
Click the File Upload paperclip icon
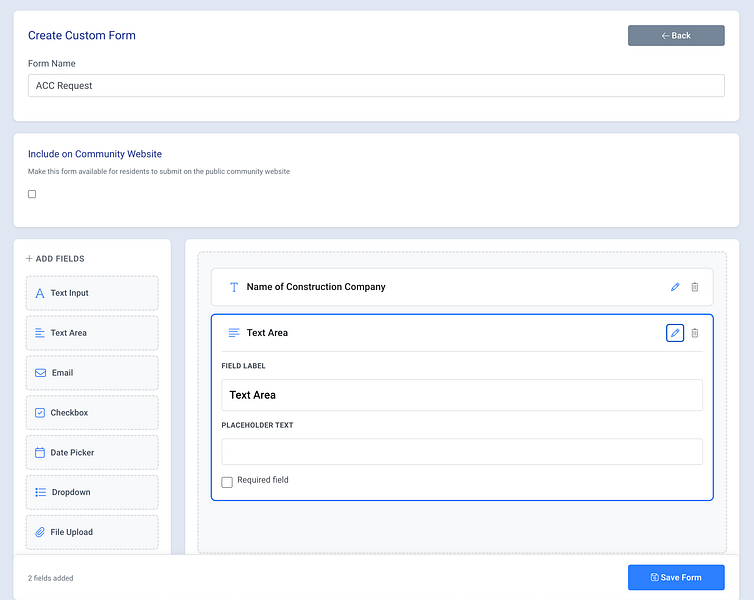point(40,532)
